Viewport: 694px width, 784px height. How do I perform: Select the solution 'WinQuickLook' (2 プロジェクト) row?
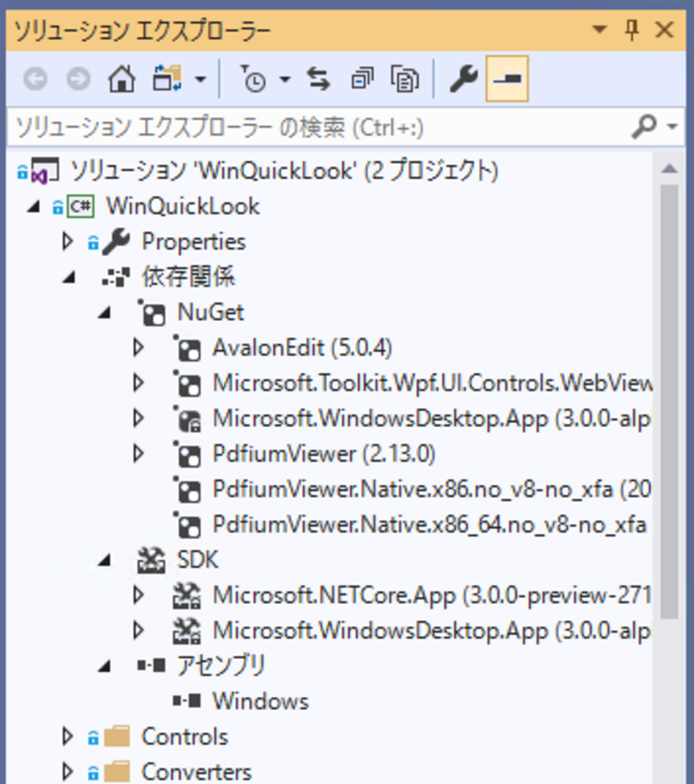(x=285, y=171)
